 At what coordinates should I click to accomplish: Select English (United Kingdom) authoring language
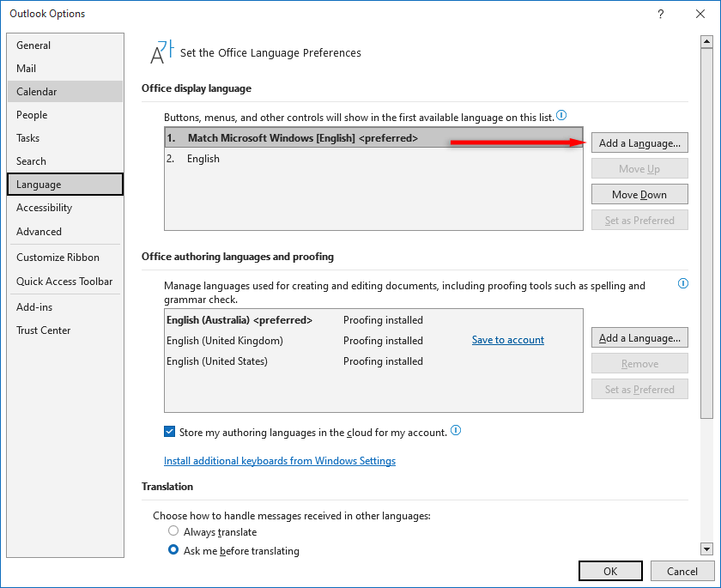[225, 341]
